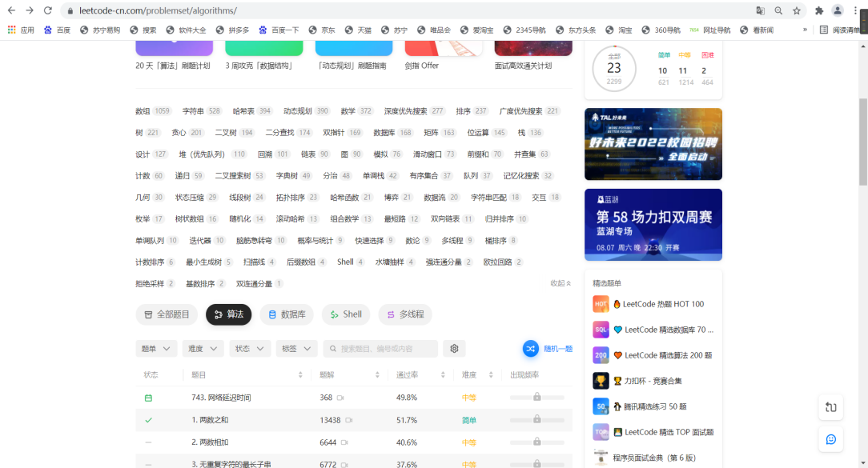Open problem 743. 网络延迟时间

[221, 398]
